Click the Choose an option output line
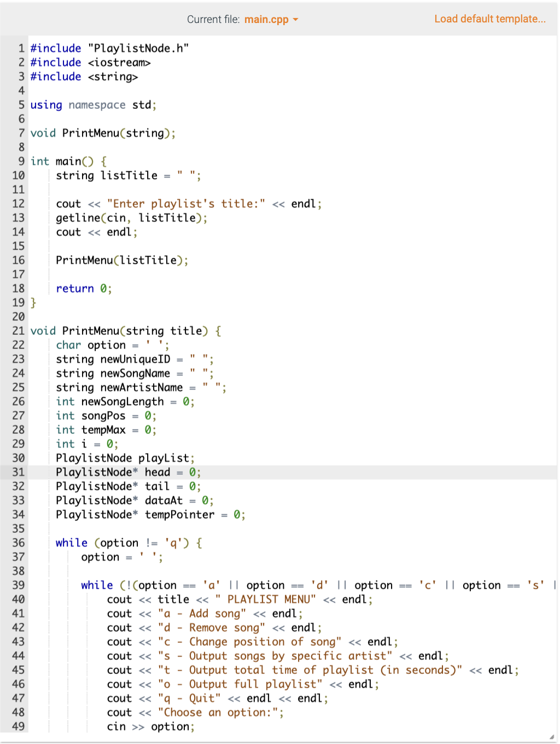The width and height of the screenshot is (560, 744). click(194, 712)
